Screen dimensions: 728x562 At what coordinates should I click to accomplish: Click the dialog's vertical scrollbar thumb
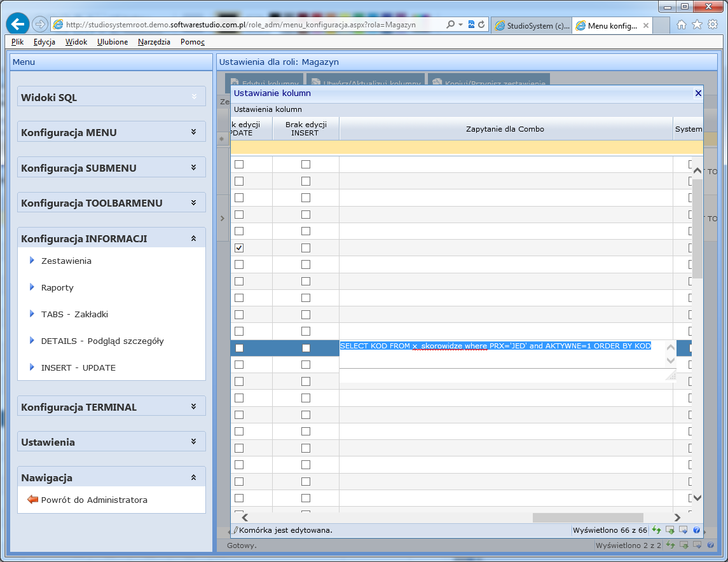pyautogui.click(x=697, y=228)
